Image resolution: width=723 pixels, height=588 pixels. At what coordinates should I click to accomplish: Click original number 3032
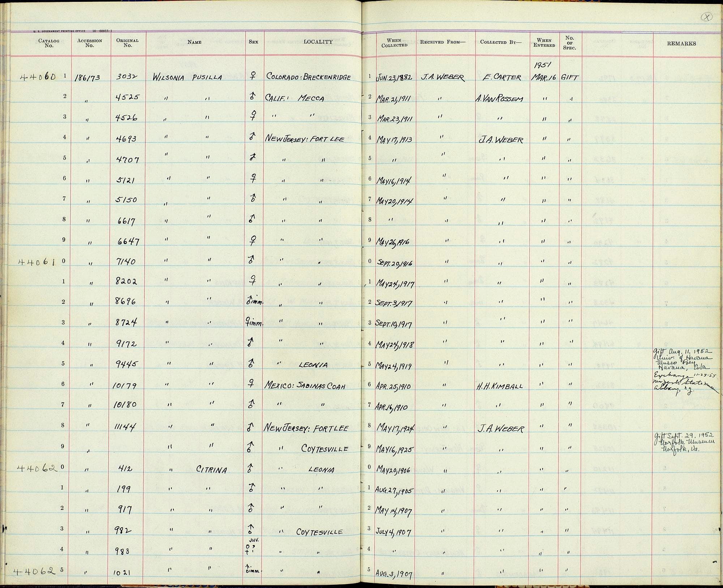(x=127, y=77)
